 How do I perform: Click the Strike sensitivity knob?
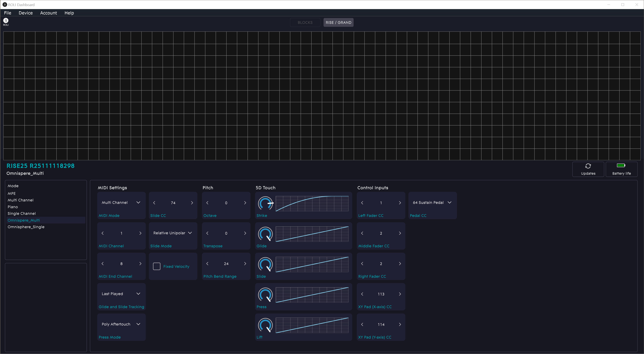point(265,203)
